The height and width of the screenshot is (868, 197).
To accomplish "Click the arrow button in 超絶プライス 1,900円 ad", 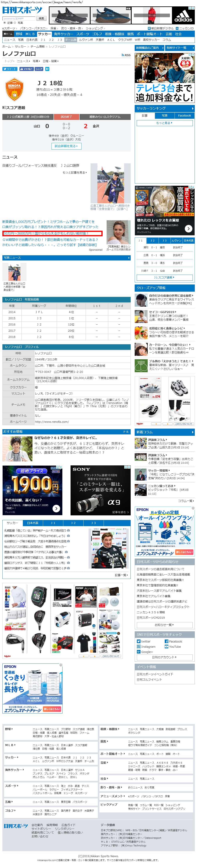I will (x=57, y=509).
